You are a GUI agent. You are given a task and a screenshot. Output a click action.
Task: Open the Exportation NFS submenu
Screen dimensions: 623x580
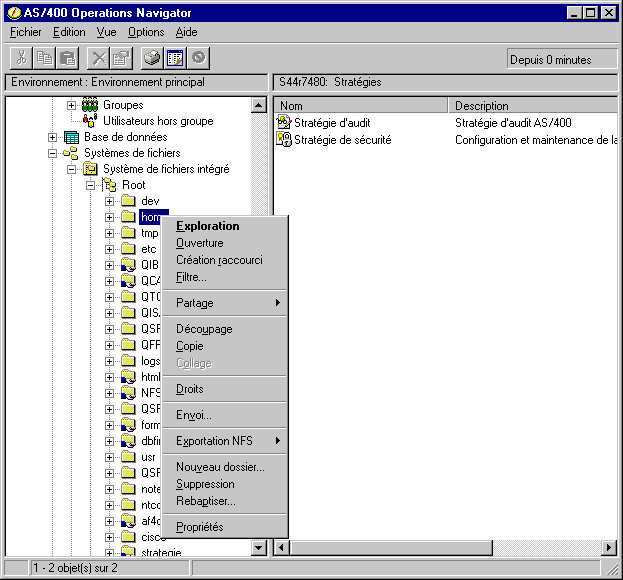coord(224,441)
